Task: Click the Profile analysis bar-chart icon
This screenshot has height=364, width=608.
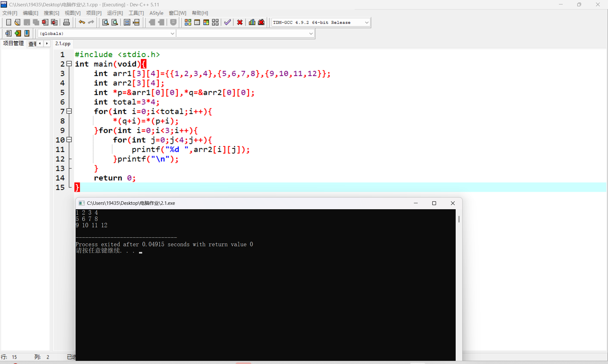Action: [x=252, y=22]
